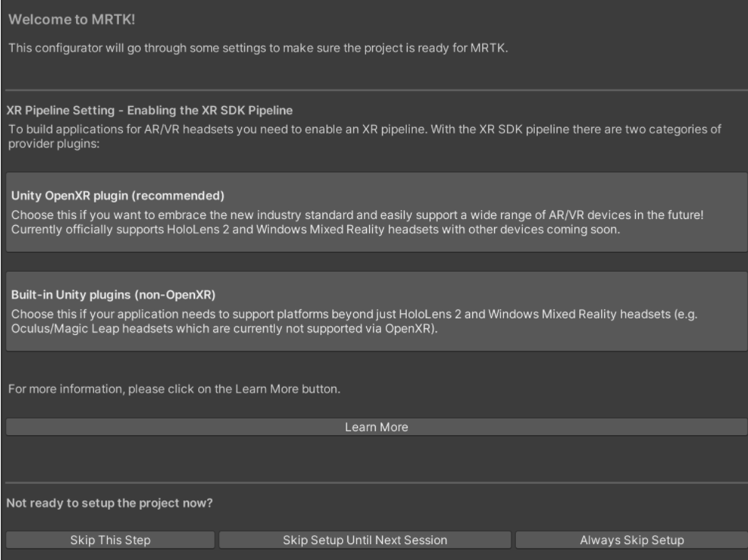Click 'Not ready to setup the project now?' label
Screen dimensions: 748x560
109,504
